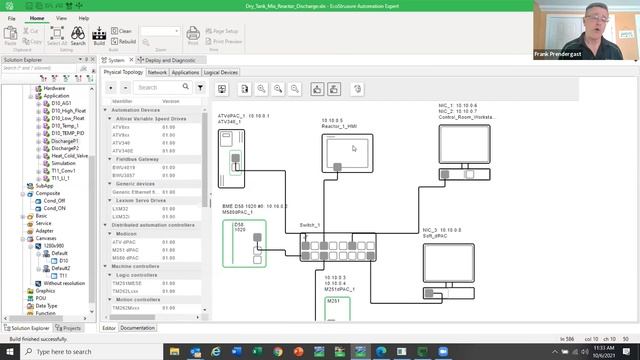The width and height of the screenshot is (640, 360).
Task: Start a Build from the ribbon
Action: pos(99,36)
